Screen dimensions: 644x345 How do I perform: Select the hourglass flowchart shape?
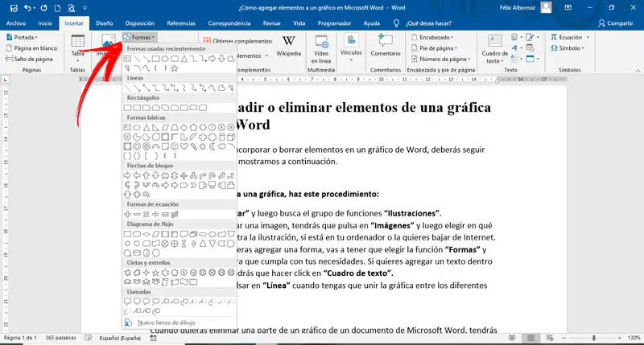coord(184,243)
